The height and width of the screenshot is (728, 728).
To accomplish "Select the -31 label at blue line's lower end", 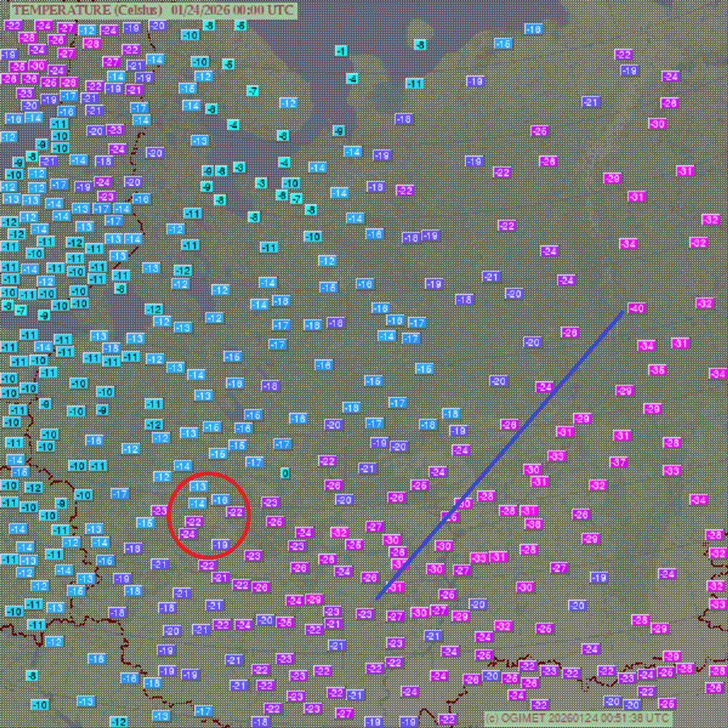I will (396, 587).
